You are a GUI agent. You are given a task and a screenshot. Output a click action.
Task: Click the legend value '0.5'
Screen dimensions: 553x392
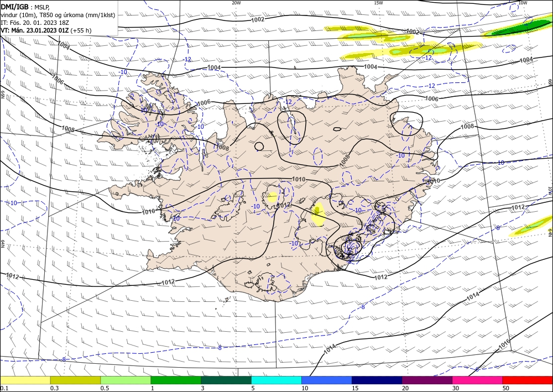click(x=105, y=388)
